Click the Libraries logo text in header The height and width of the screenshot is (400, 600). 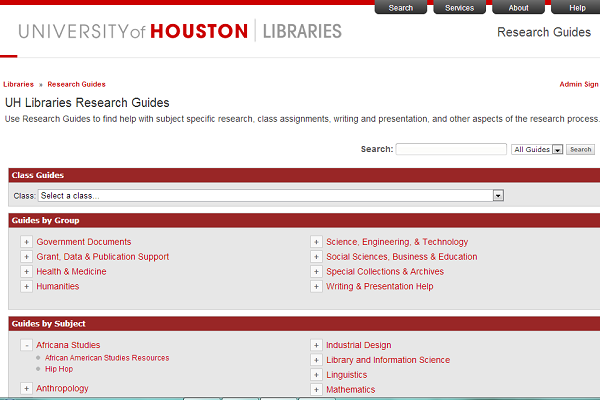[302, 31]
